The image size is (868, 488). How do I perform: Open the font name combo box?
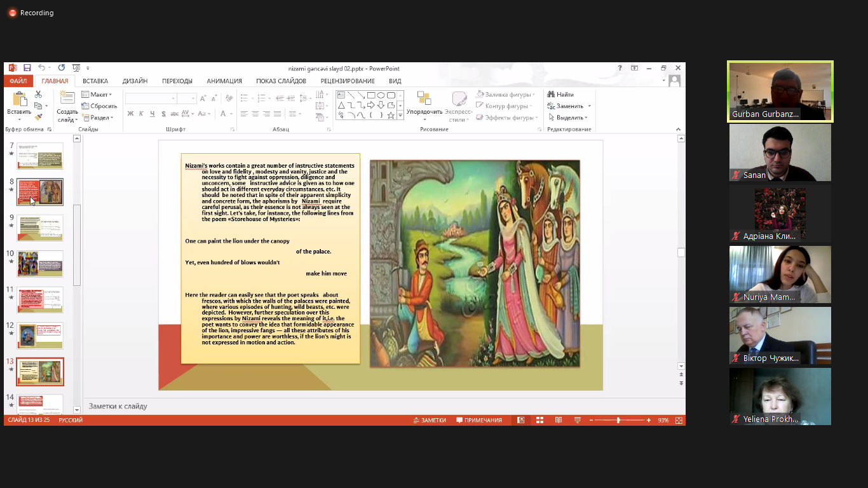[x=151, y=98]
